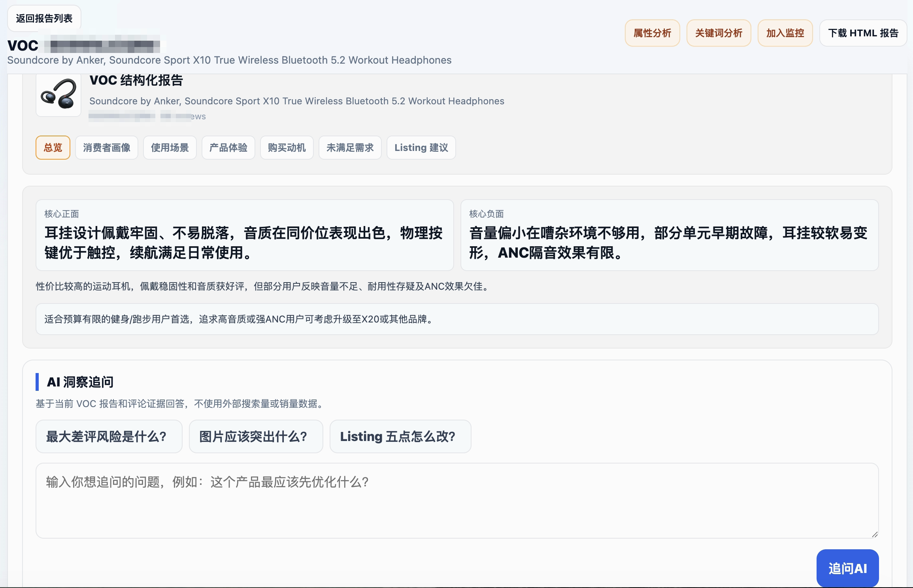Click the VOC 结构化报告 heading
913x588 pixels.
pos(136,80)
